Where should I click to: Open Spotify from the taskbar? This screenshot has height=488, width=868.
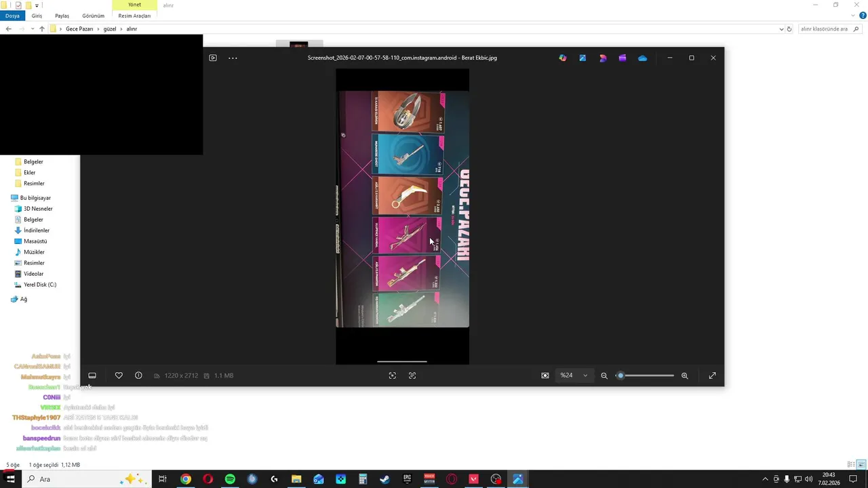coord(230,479)
